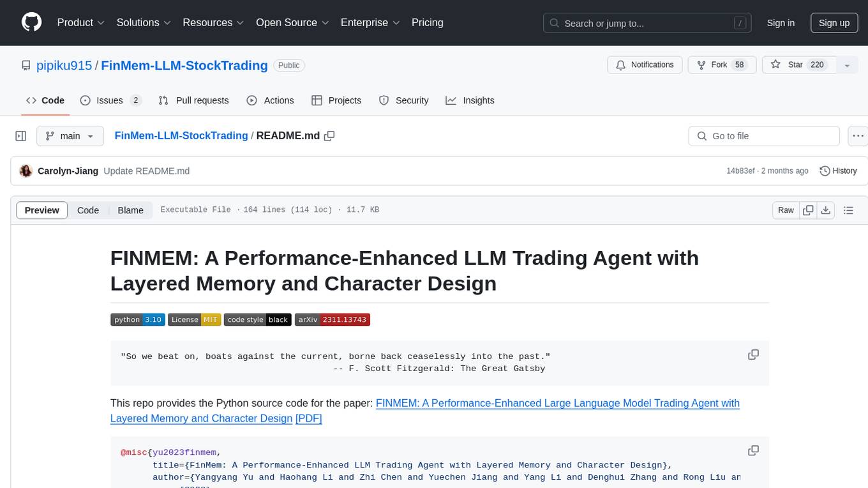The height and width of the screenshot is (488, 868).
Task: Open the document outline list icon
Action: (848, 210)
